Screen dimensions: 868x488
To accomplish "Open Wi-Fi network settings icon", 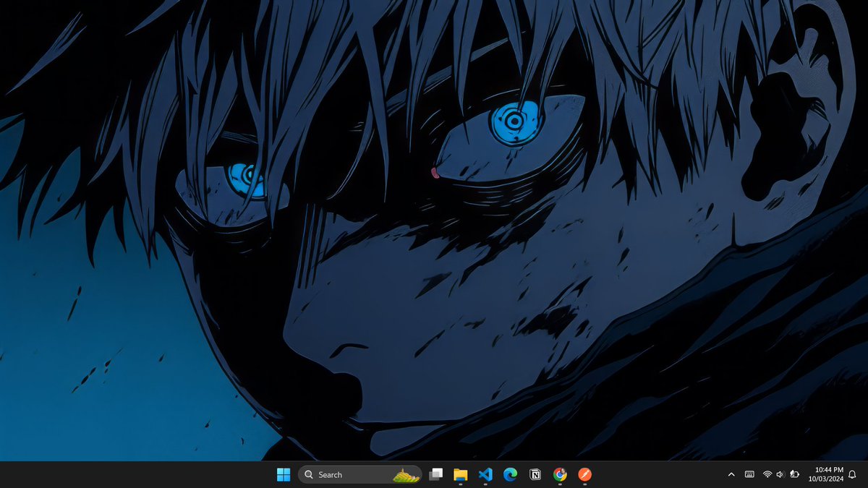I will (x=767, y=475).
